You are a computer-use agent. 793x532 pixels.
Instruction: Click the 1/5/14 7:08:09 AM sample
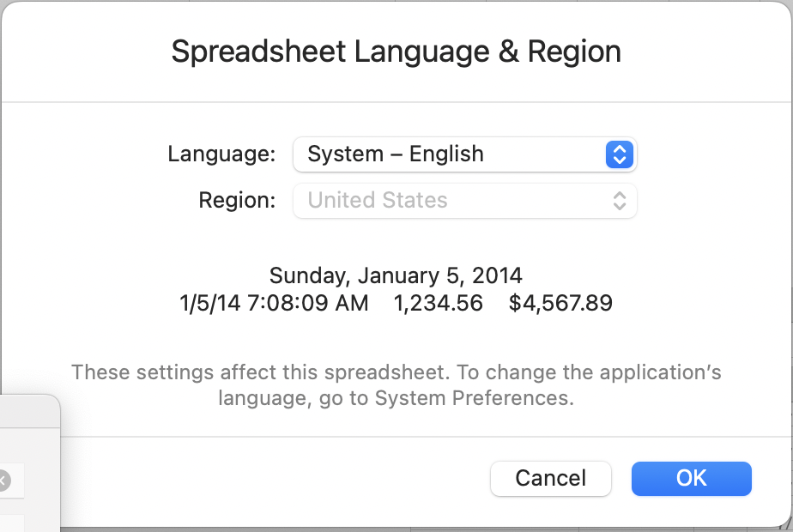pos(274,303)
